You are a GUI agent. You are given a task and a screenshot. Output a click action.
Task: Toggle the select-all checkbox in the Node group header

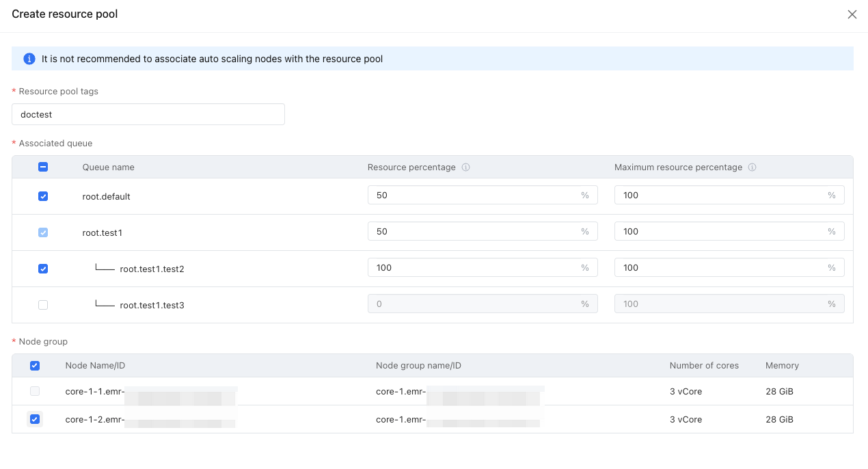click(35, 366)
